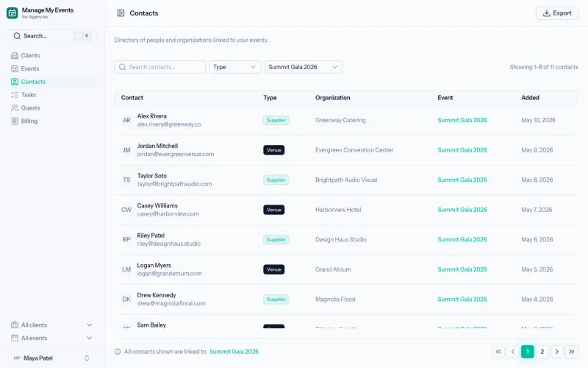588x368 pixels.
Task: Open Summit Gala 2026 link in Riley Patel row
Action: [x=462, y=240]
